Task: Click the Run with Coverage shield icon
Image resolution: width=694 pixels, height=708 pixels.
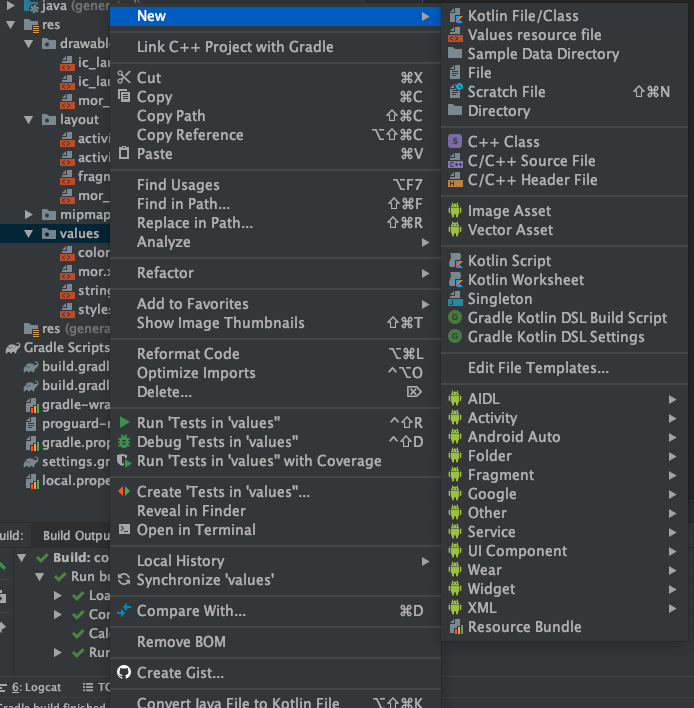Action: tap(124, 461)
